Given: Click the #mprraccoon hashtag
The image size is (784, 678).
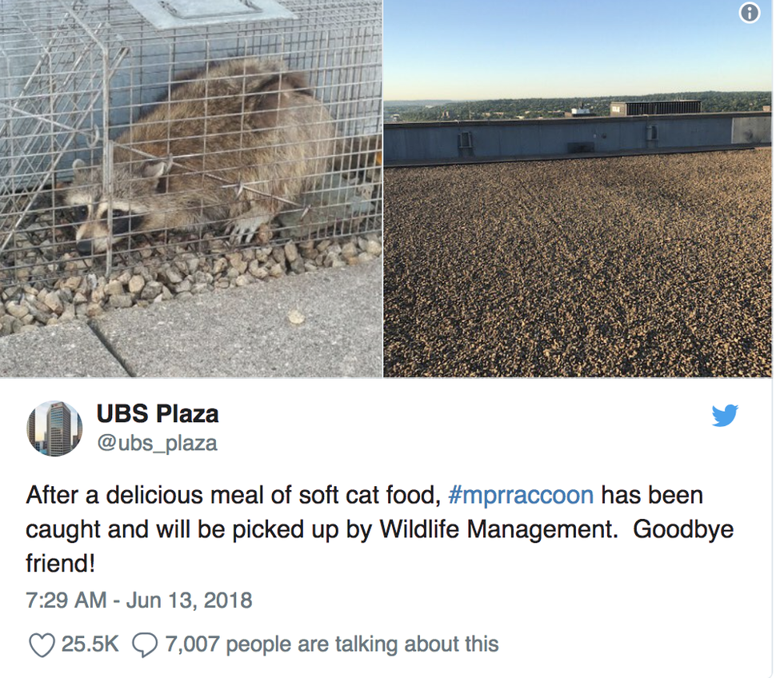Looking at the screenshot, I should pyautogui.click(x=521, y=495).
